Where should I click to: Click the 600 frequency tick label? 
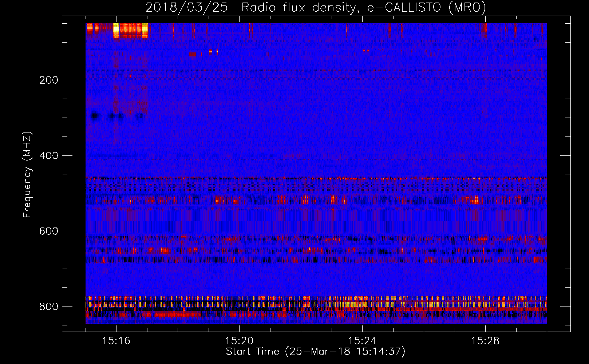[49, 232]
